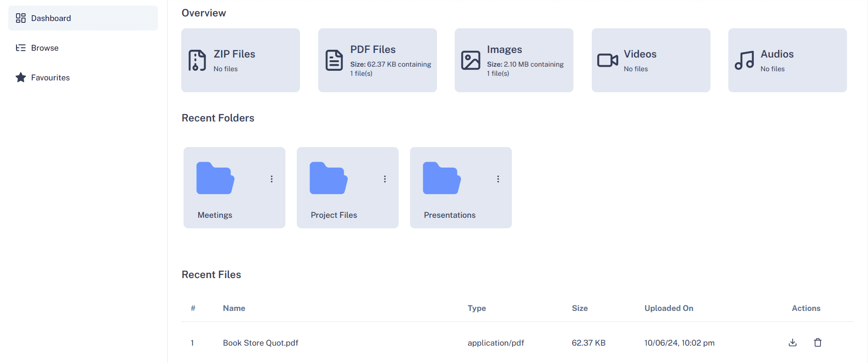
Task: Expand the Presentations folder kebab menu
Action: tap(498, 179)
